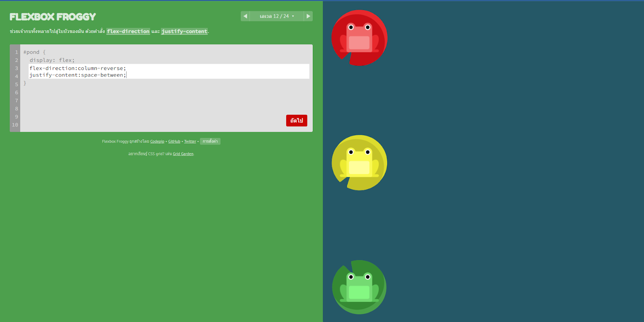The width and height of the screenshot is (644, 322).
Task: Click the 'display: flex;' code line
Action: (x=52, y=60)
